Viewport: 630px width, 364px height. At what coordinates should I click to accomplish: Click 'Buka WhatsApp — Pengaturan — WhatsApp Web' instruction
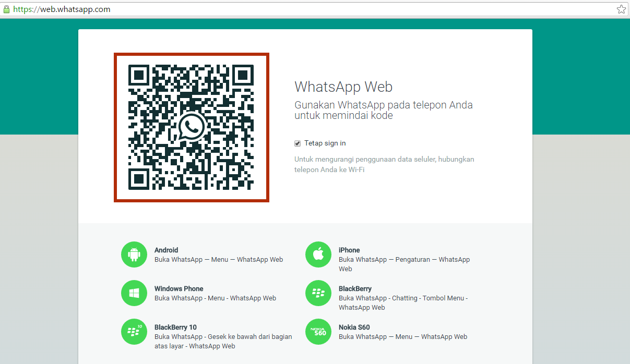[404, 264]
